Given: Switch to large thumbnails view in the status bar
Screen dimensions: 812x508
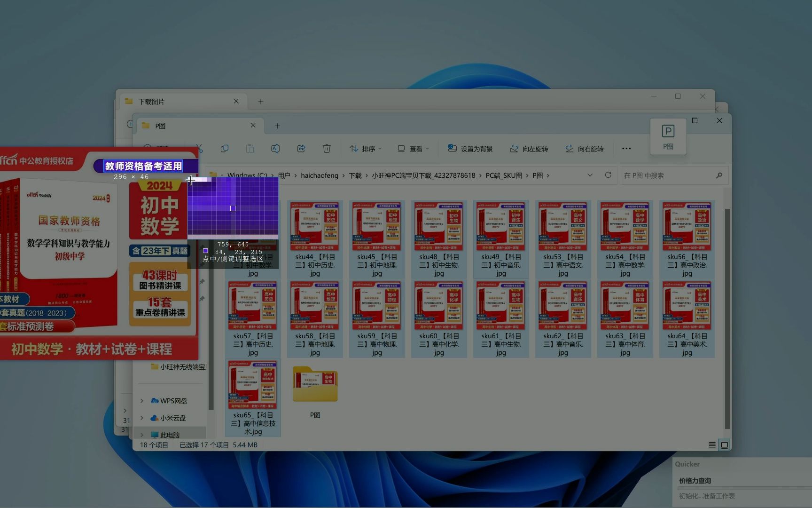Looking at the screenshot, I should pos(725,445).
